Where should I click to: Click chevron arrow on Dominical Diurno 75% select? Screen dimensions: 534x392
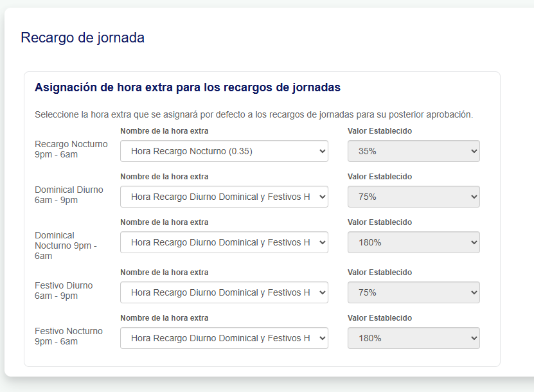474,197
